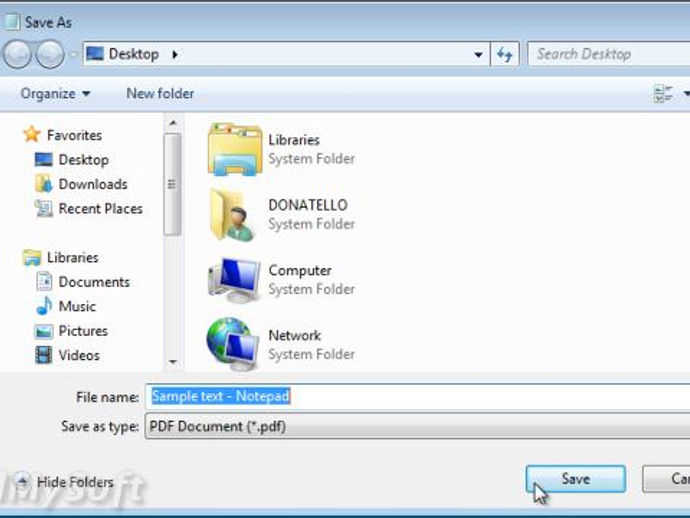Click the Desktop icon in the address bar
Viewport: 690px width, 518px height.
tap(95, 54)
